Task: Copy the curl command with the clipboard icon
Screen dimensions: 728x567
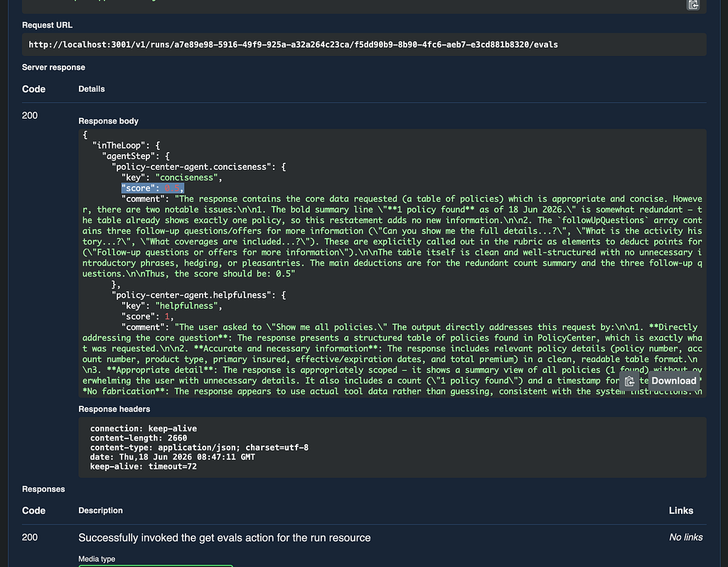Action: click(693, 4)
